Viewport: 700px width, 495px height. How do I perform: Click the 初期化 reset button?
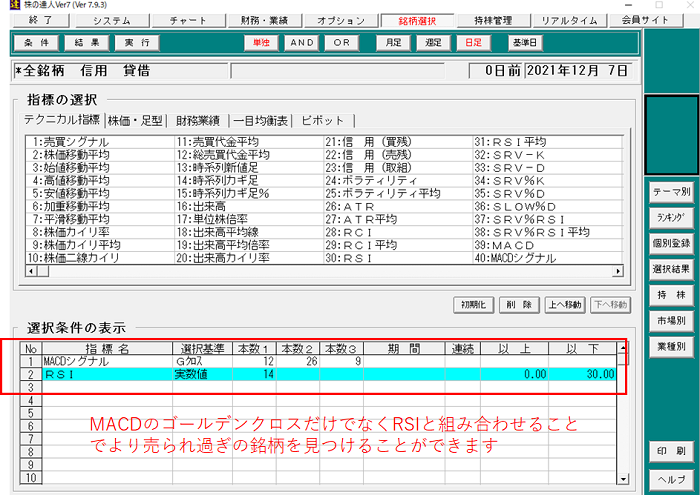[474, 304]
